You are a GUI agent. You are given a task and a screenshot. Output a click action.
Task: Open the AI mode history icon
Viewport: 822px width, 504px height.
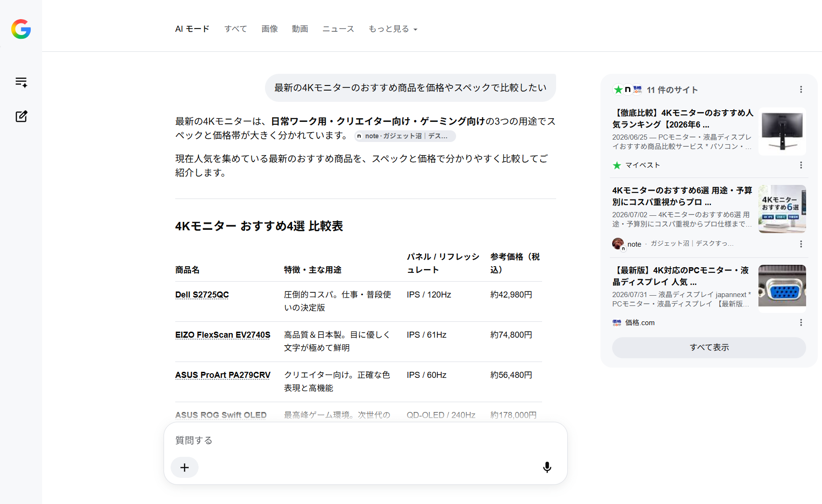[21, 82]
